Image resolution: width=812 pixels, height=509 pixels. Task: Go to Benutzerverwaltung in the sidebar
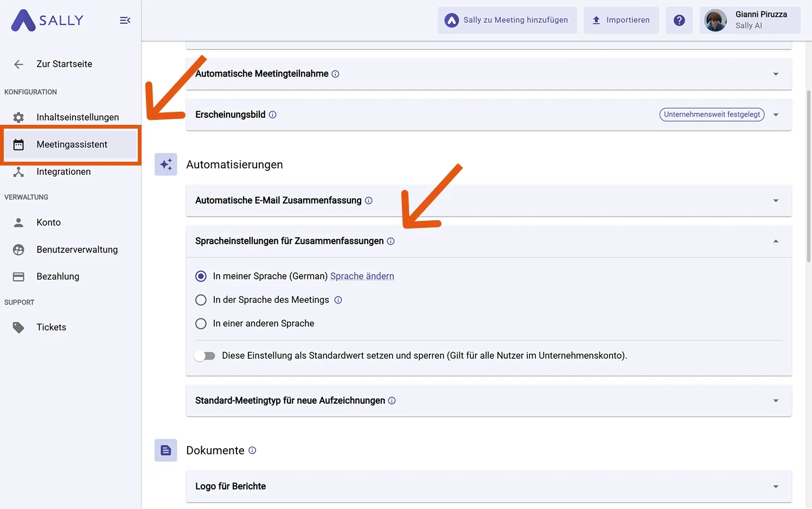coord(77,250)
